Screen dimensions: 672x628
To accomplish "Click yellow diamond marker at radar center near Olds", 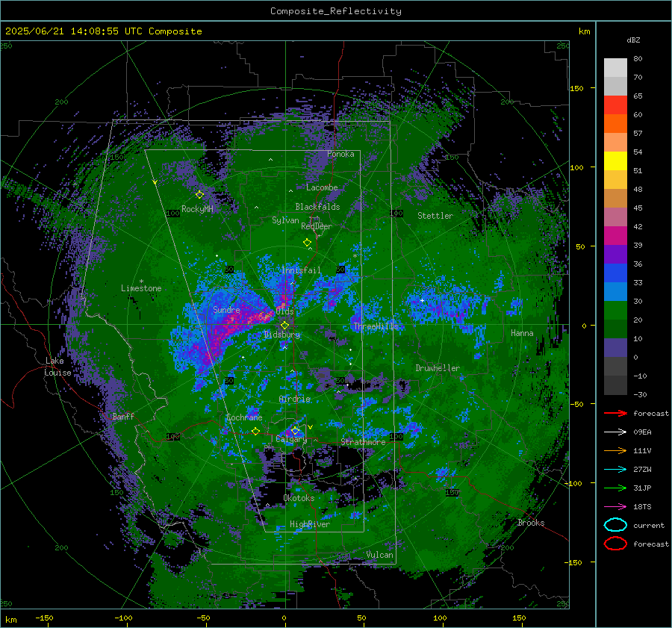I will point(284,326).
